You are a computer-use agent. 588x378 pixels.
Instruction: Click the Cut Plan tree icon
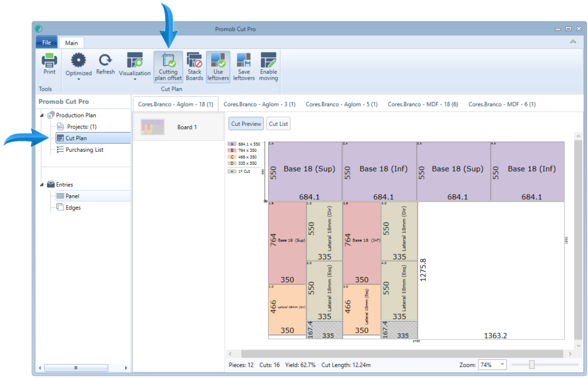coord(60,138)
